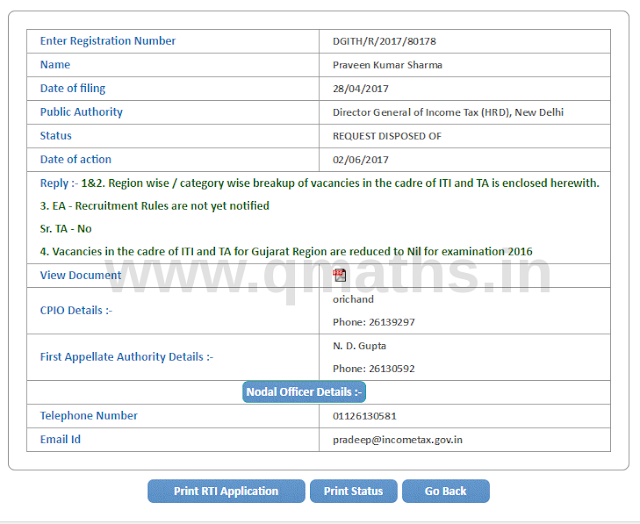The width and height of the screenshot is (640, 524).
Task: Click line EA - Recruitment Rules not notified
Action: (x=155, y=206)
